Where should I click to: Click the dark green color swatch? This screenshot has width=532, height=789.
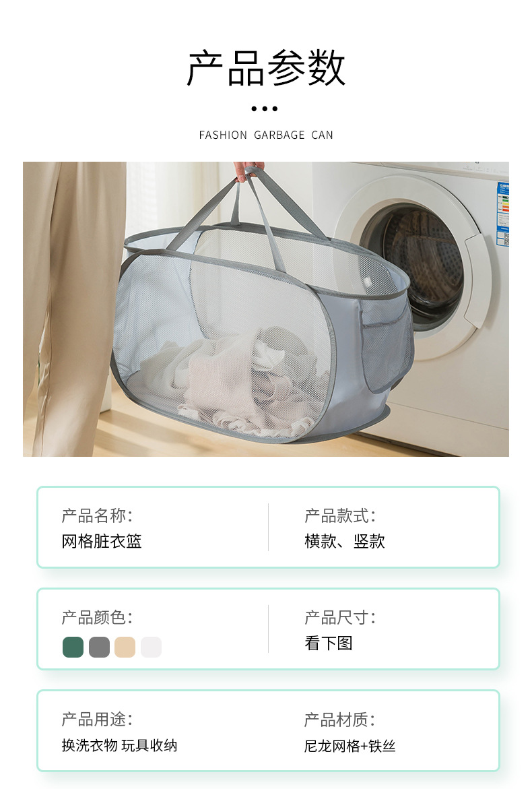click(73, 647)
